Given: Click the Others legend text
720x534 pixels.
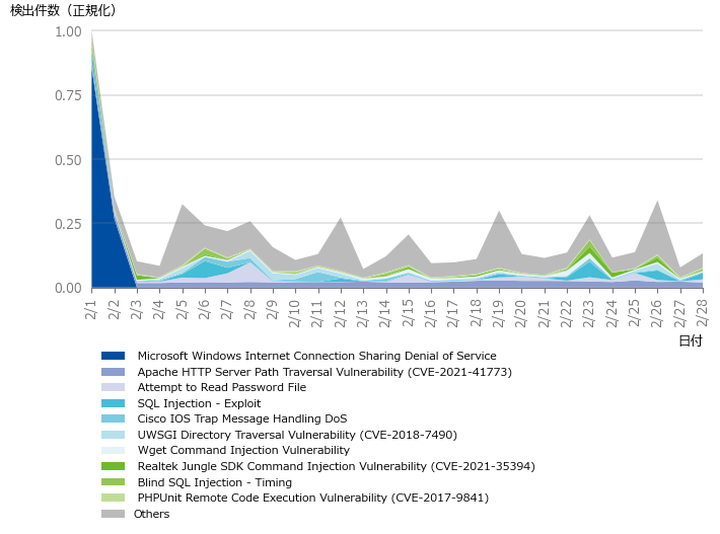Looking at the screenshot, I should tap(153, 514).
